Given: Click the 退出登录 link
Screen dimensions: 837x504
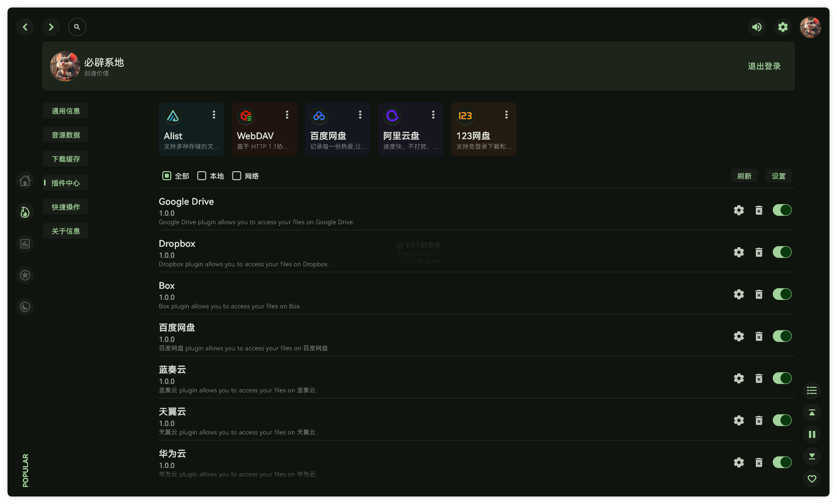Looking at the screenshot, I should pos(764,66).
